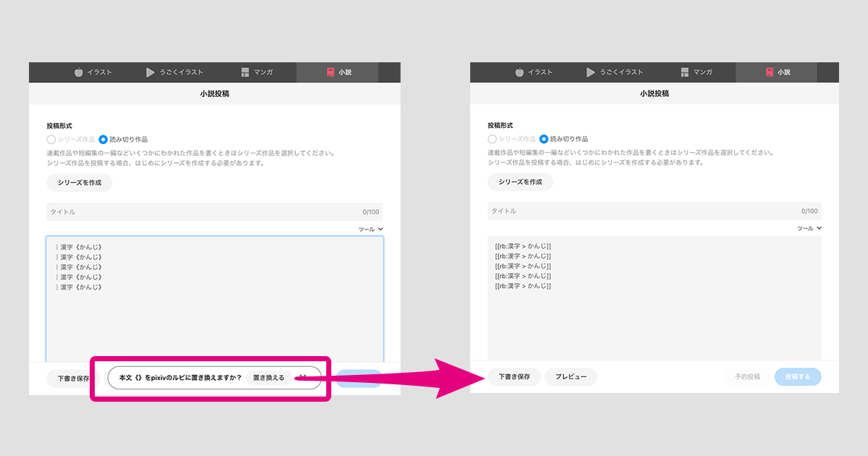Open the うごくイラスト tab in the right panel
The image size is (868, 456).
(615, 72)
